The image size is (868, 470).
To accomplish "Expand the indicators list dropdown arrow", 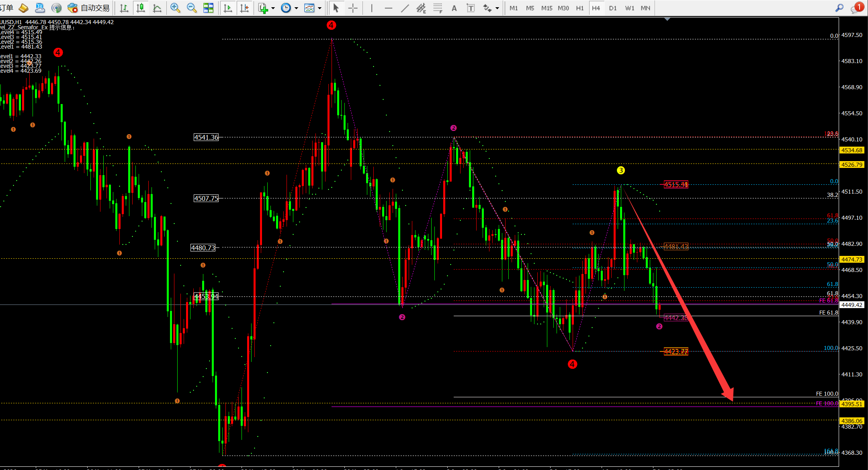I will (x=273, y=8).
